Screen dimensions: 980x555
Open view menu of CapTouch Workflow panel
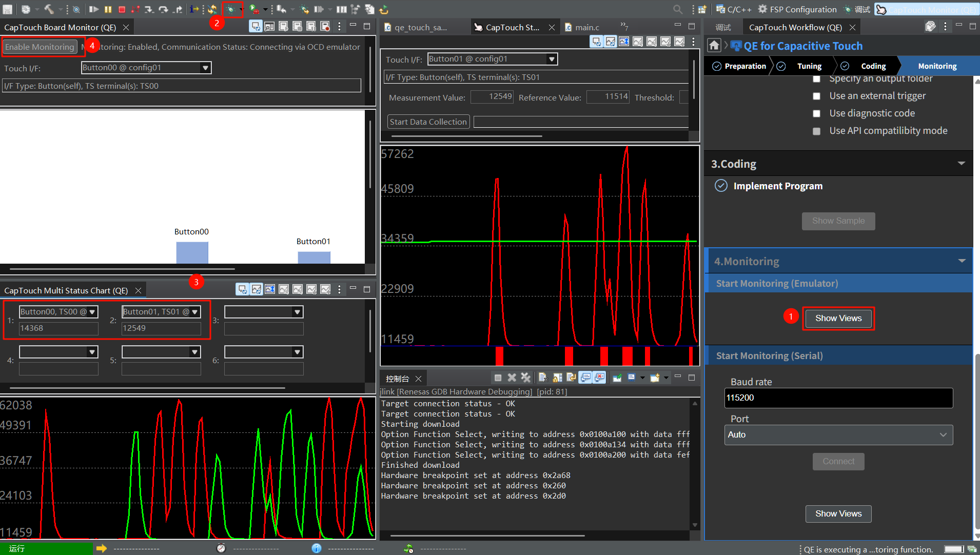(945, 26)
